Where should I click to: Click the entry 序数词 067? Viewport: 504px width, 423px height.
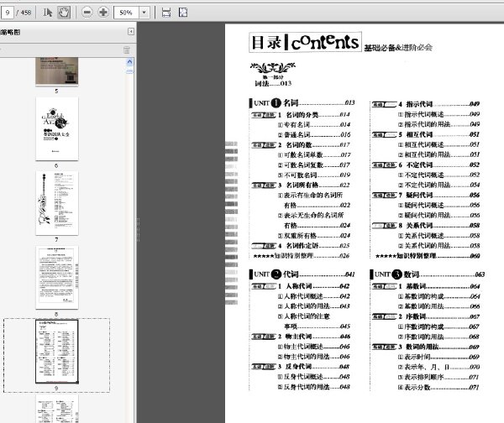[426, 316]
